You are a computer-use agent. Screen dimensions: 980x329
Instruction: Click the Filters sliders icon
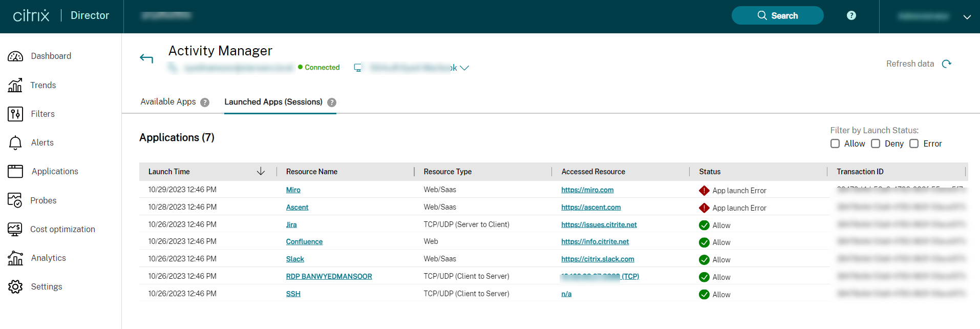[x=15, y=114]
